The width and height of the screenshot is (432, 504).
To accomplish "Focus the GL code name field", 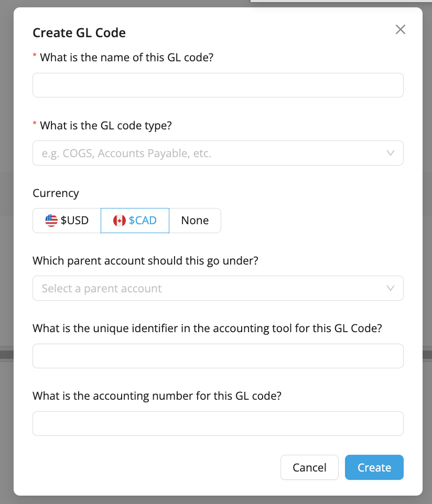I will pyautogui.click(x=218, y=85).
